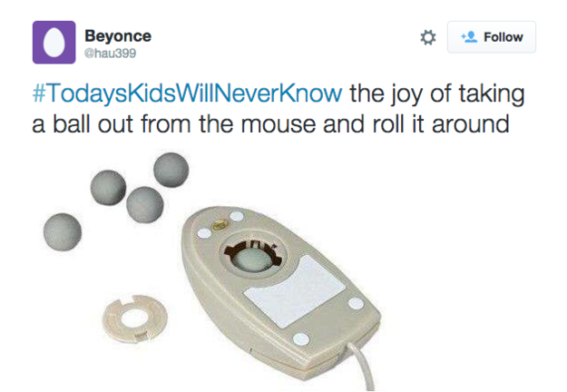Click the add-person icon in Follow button
567x392 pixels.
click(x=469, y=37)
